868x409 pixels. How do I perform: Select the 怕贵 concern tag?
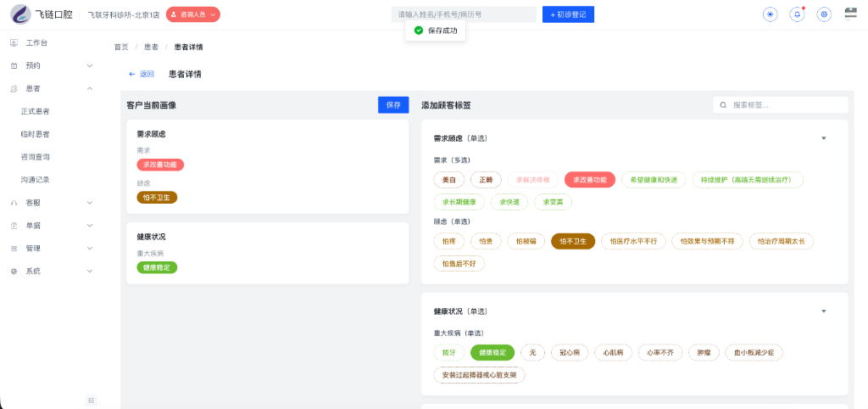[486, 241]
